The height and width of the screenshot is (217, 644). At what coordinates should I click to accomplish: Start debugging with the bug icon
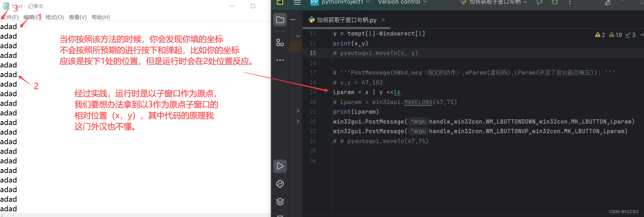[554, 2]
